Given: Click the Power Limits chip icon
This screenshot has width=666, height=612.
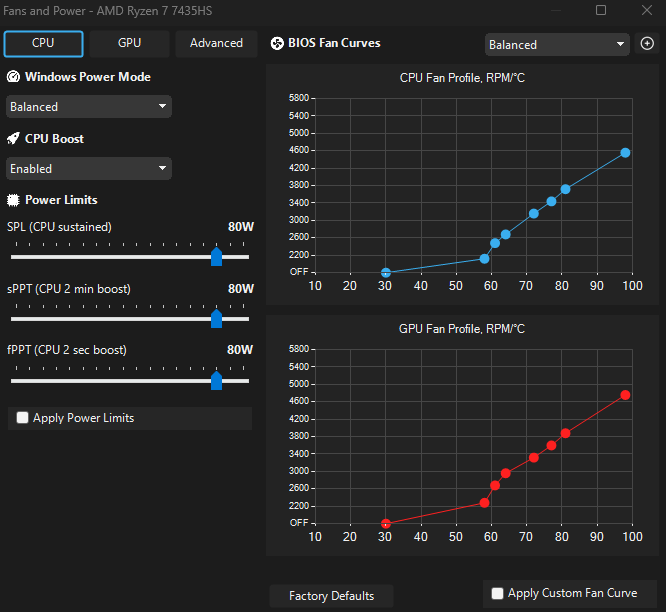Looking at the screenshot, I should coord(13,200).
